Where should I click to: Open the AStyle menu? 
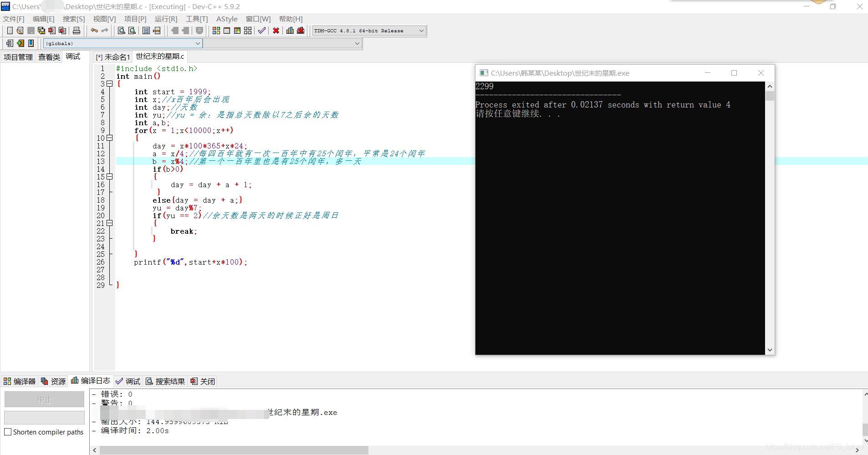point(227,19)
